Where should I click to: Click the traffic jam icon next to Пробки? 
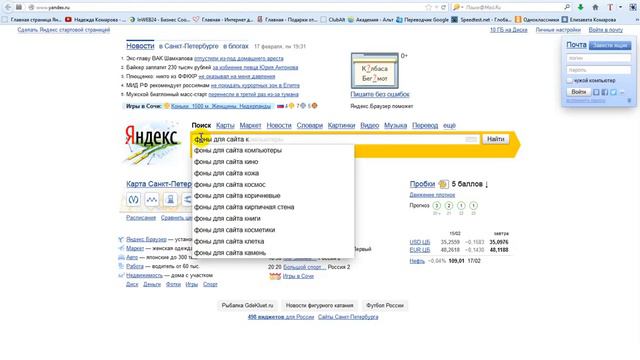(443, 184)
